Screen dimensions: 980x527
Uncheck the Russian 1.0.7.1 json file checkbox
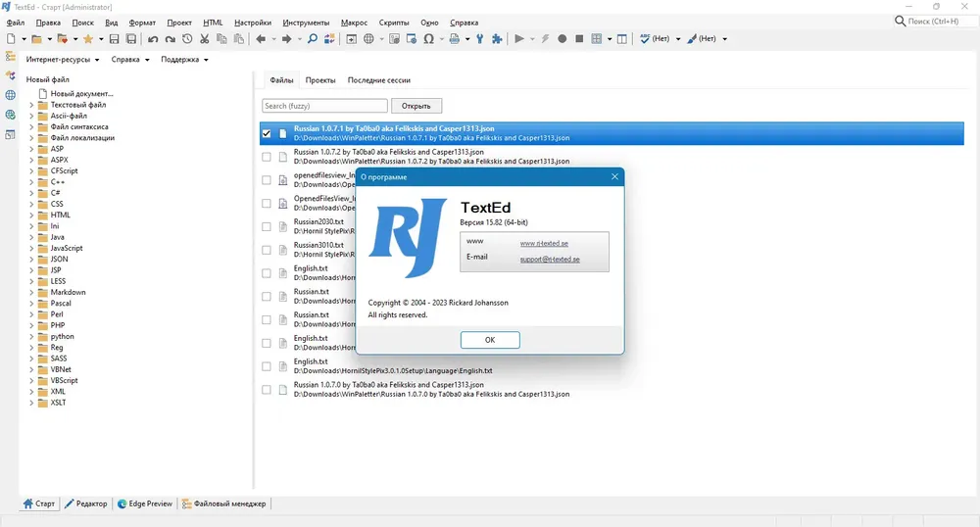267,133
